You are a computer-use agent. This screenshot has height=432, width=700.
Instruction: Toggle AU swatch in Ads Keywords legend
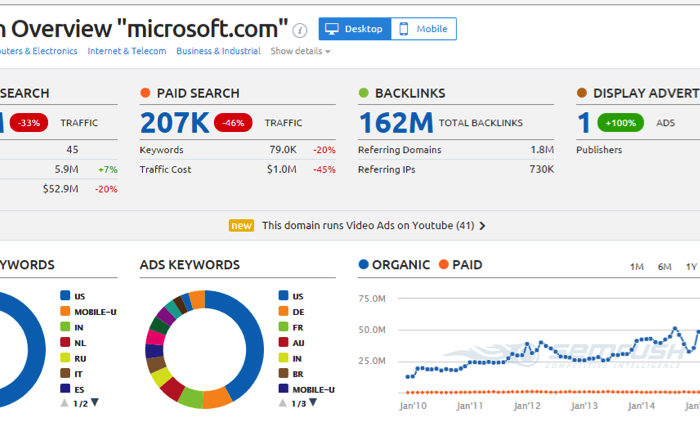[x=283, y=342]
